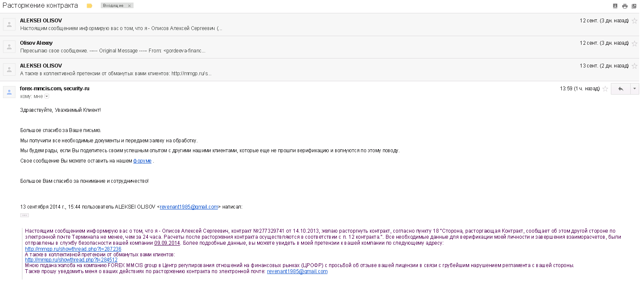Image resolution: width=644 pixels, height=283 pixels.
Task: Click the expand-all download arrow icon
Action: tap(615, 6)
